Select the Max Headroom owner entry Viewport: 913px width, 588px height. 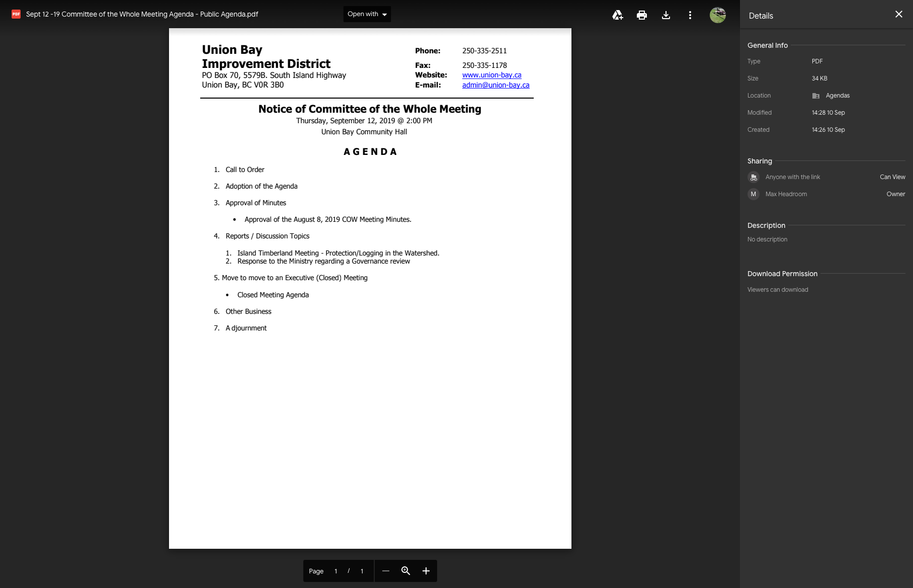point(786,194)
